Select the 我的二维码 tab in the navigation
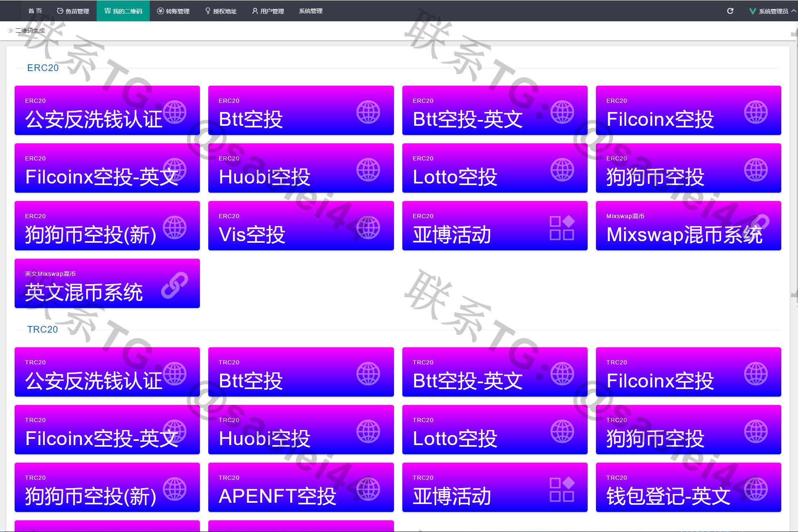 [x=123, y=11]
